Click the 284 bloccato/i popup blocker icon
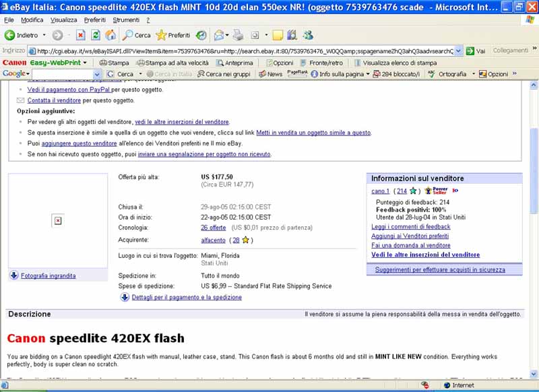The width and height of the screenshot is (539, 392). pos(376,74)
